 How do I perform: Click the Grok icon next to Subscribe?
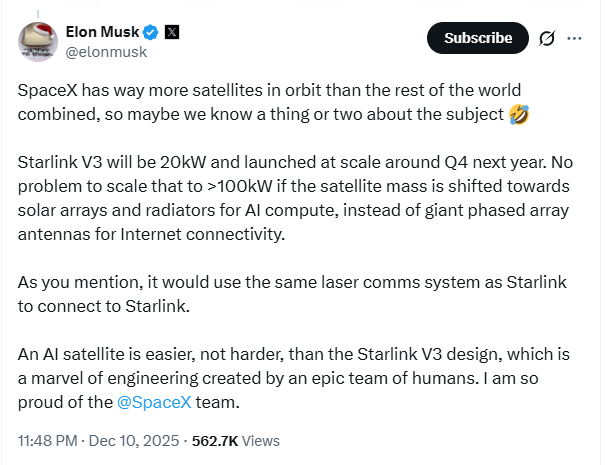547,38
